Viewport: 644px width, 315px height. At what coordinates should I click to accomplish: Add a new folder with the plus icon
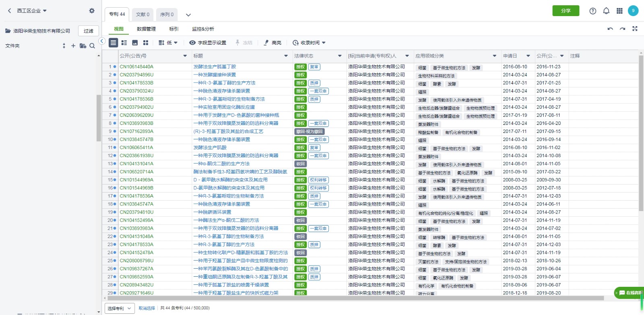pos(73,46)
